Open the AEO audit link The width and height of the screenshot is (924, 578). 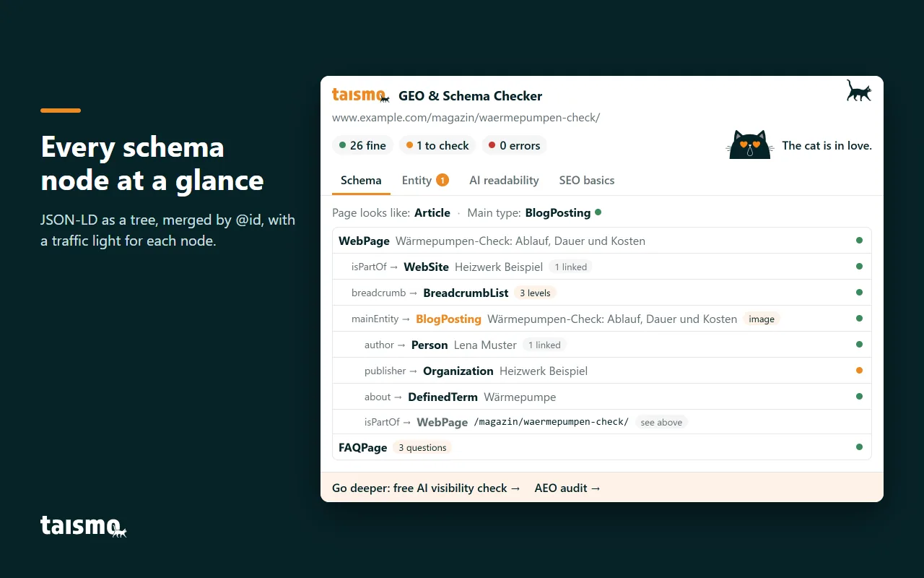click(x=567, y=488)
